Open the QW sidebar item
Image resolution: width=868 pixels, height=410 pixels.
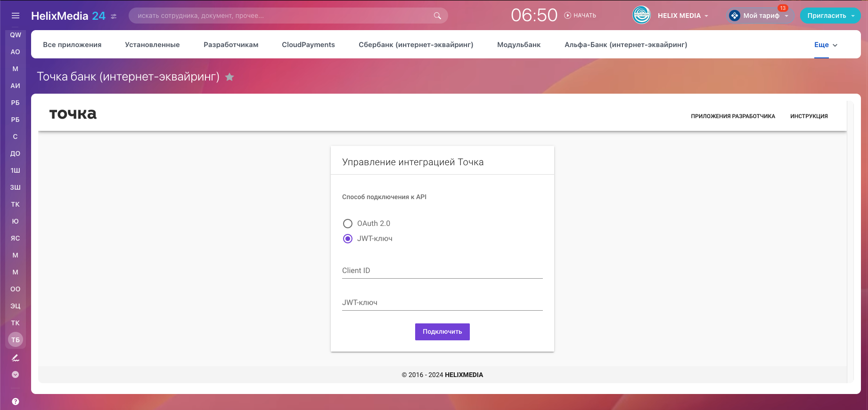16,35
